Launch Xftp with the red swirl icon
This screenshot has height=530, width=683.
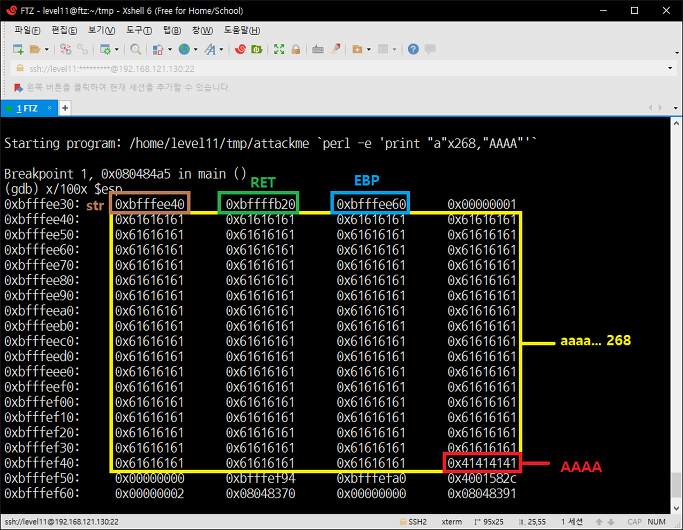[x=240, y=49]
